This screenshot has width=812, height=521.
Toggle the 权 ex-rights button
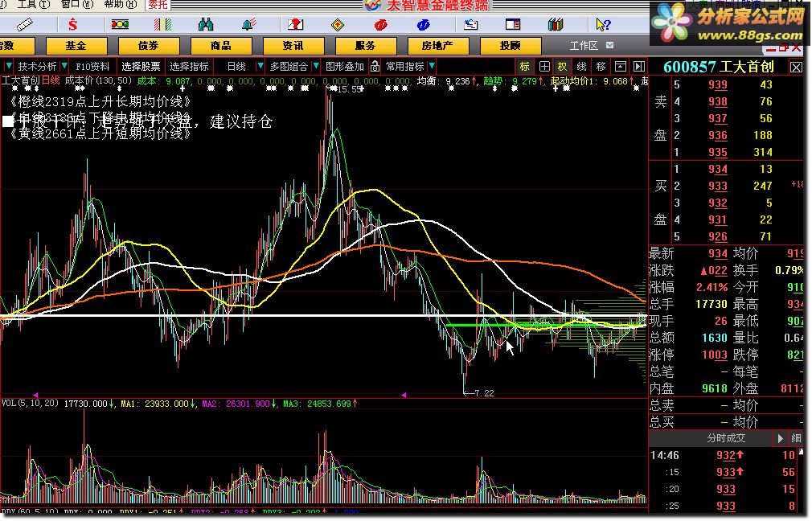tap(563, 66)
